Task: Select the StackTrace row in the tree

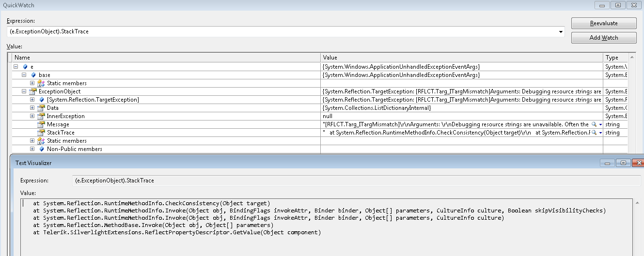Action: pos(320,133)
